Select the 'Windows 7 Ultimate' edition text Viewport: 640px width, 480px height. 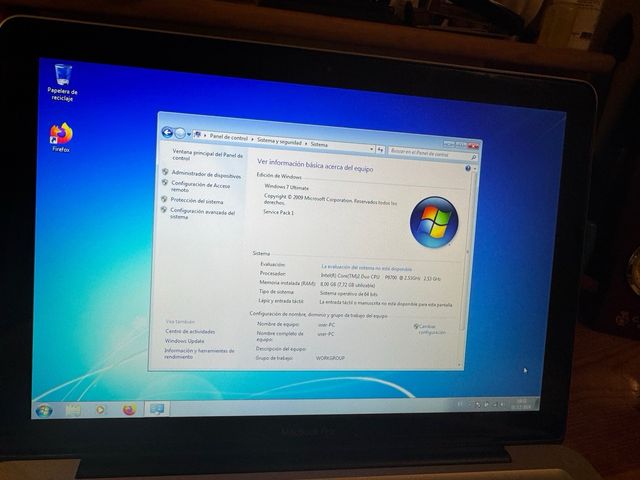pyautogui.click(x=287, y=187)
